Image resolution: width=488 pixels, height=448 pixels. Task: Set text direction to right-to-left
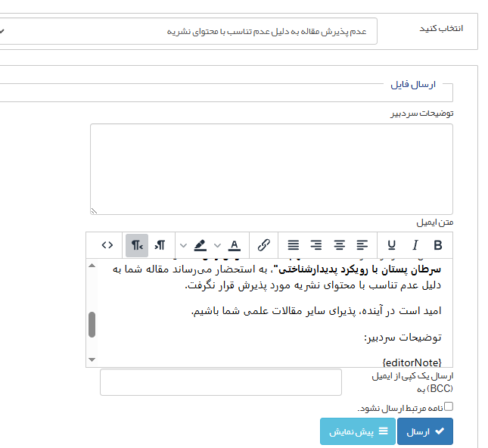[137, 245]
